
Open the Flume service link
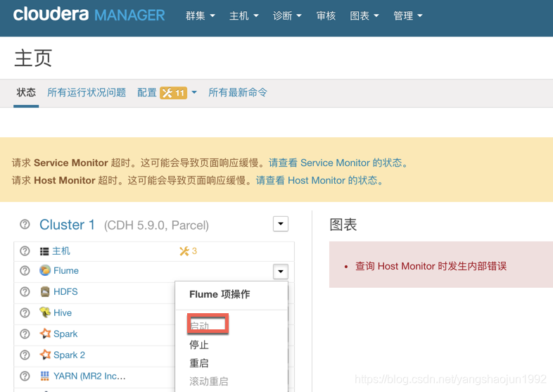click(66, 271)
